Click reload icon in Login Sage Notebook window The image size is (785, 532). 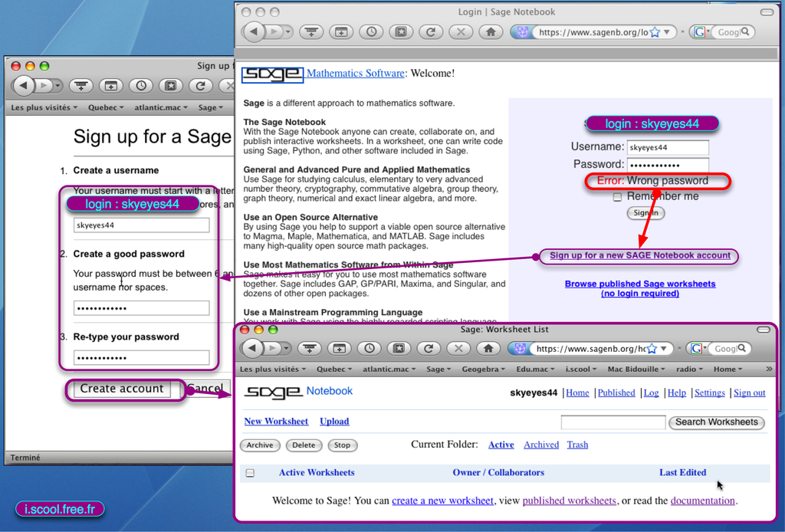click(431, 32)
